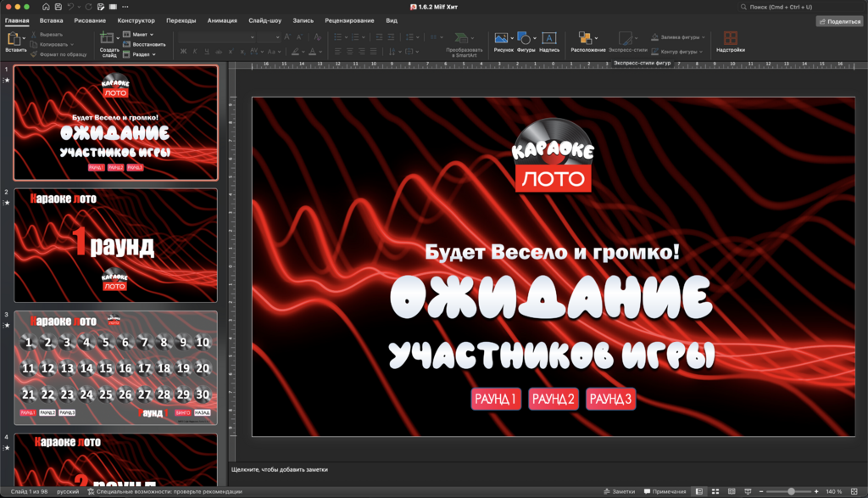Click the Cut (Вырезать) scissors command

coord(47,34)
